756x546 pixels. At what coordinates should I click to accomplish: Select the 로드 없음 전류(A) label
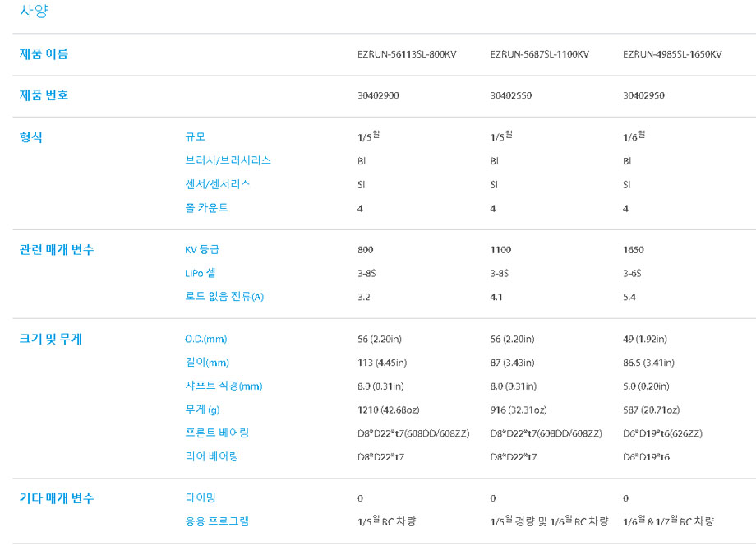tap(224, 297)
